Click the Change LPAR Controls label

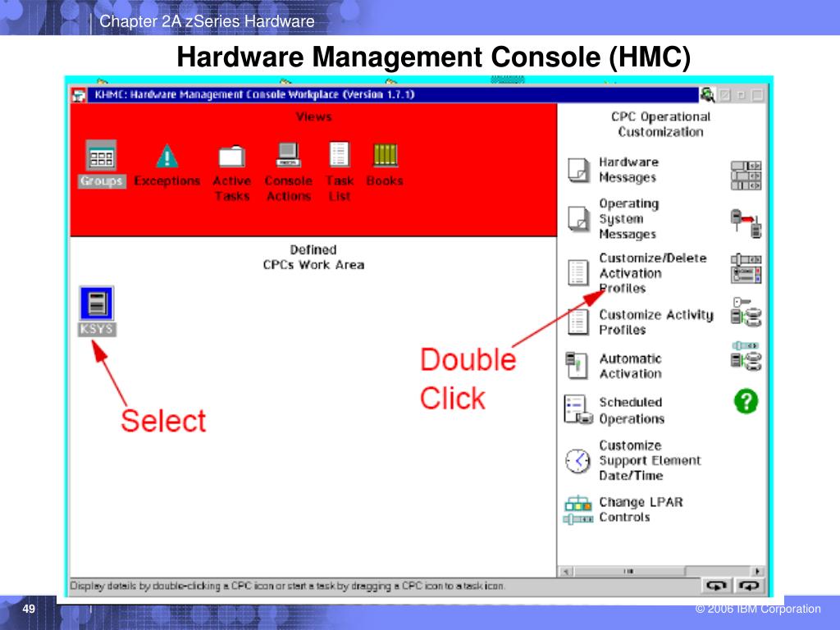tap(641, 509)
